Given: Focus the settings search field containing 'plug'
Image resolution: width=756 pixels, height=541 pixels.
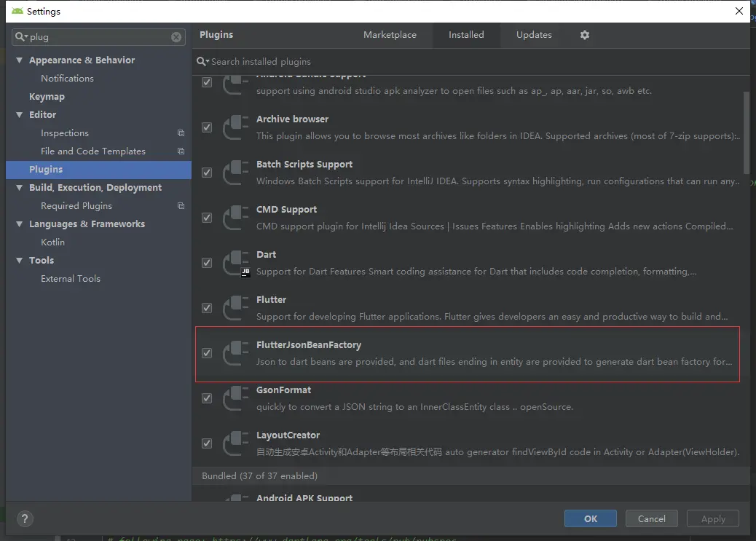Looking at the screenshot, I should (x=99, y=37).
